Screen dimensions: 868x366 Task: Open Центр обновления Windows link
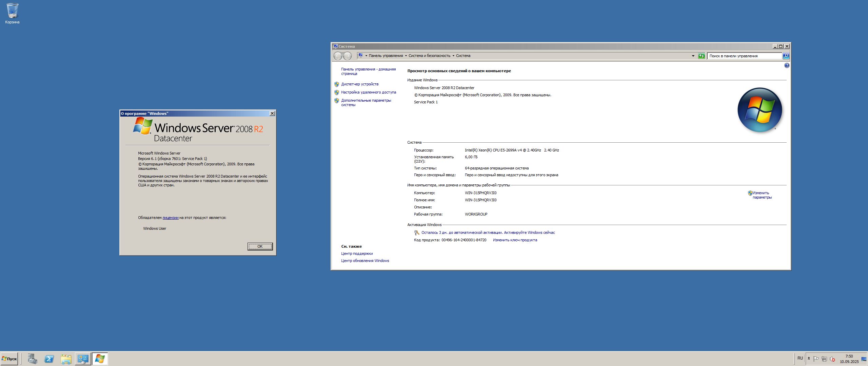pyautogui.click(x=365, y=261)
